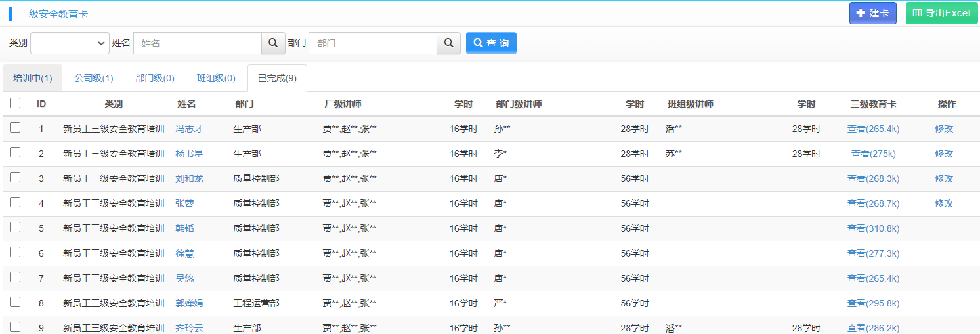980x334 pixels.
Task: Open the name link 冯志才
Action: (189, 129)
